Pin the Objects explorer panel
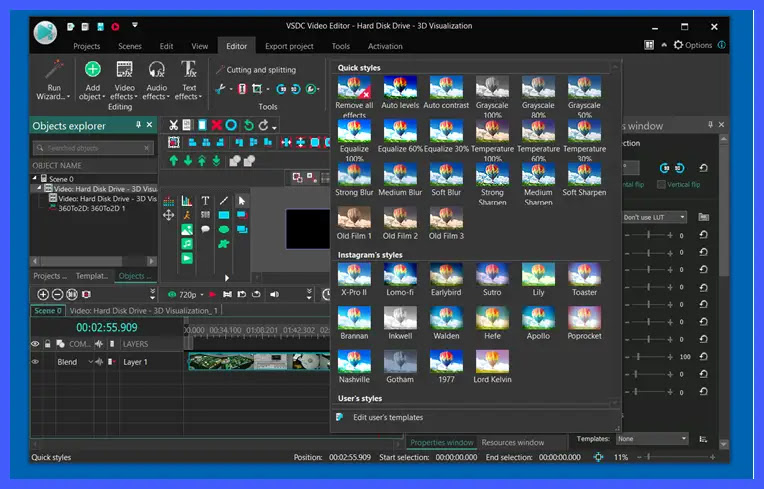764x489 pixels. 138,125
